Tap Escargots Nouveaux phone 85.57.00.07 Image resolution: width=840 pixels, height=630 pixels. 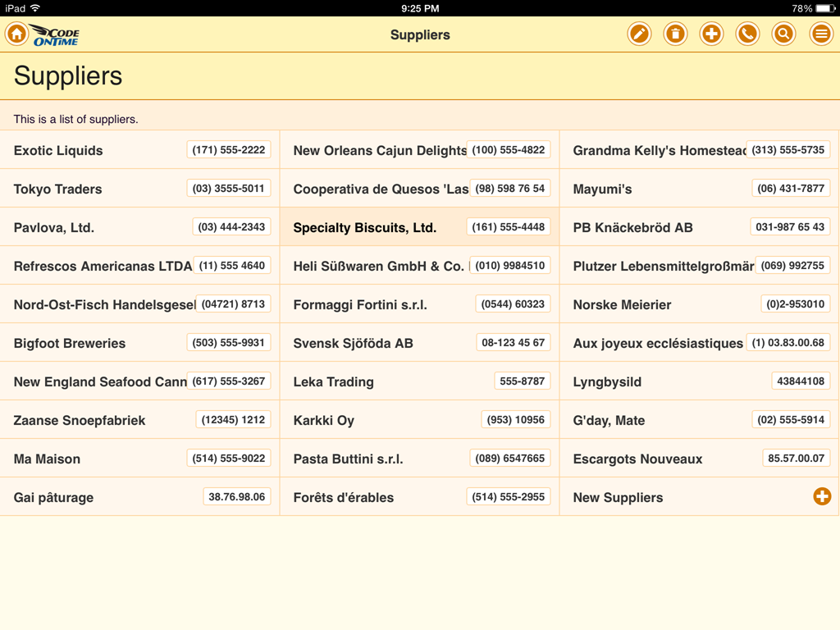[x=795, y=459]
